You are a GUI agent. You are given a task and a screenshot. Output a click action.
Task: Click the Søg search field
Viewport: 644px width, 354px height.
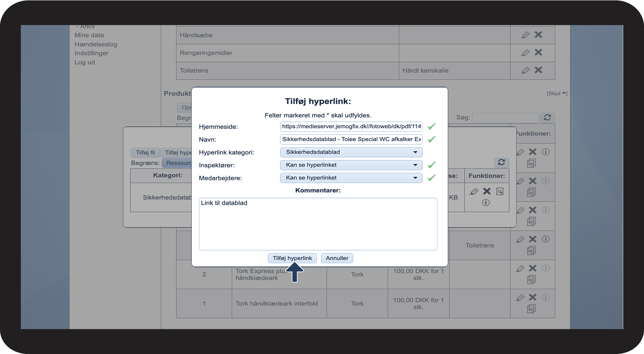point(505,118)
